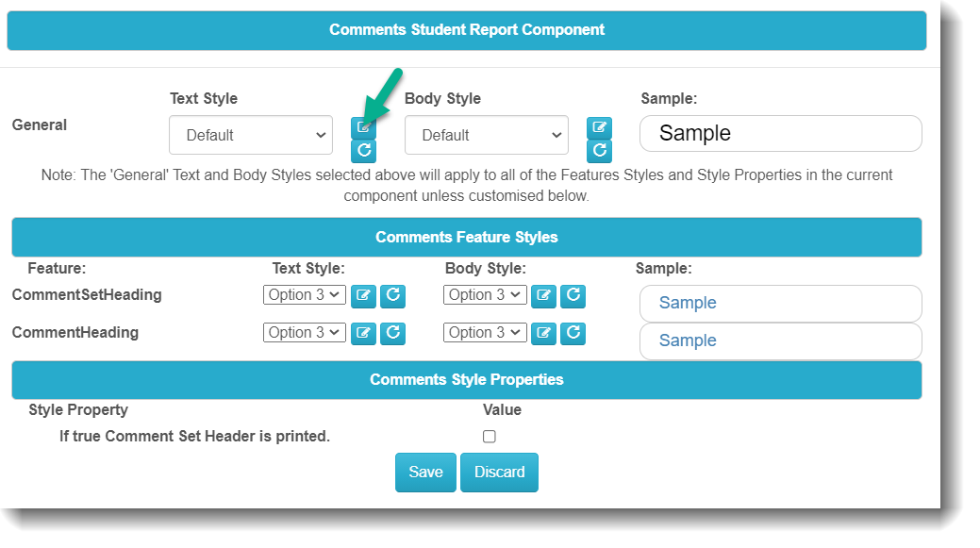The image size is (980, 548).
Task: Edit CommentHeading Text Style
Action: (363, 333)
